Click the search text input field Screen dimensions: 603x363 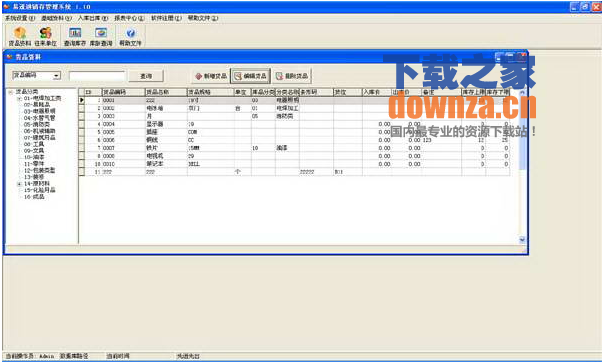[97, 76]
